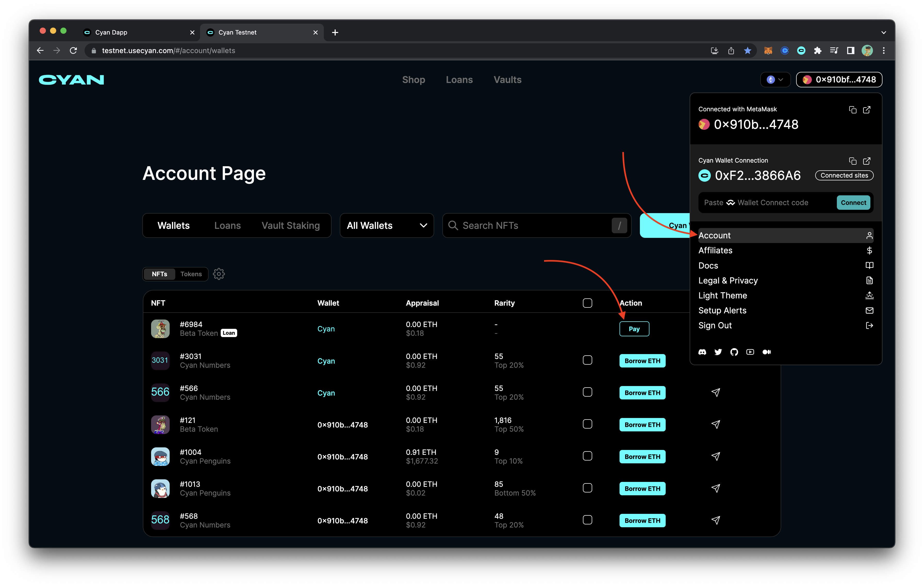Copy the MetaMask wallet address

pyautogui.click(x=852, y=110)
